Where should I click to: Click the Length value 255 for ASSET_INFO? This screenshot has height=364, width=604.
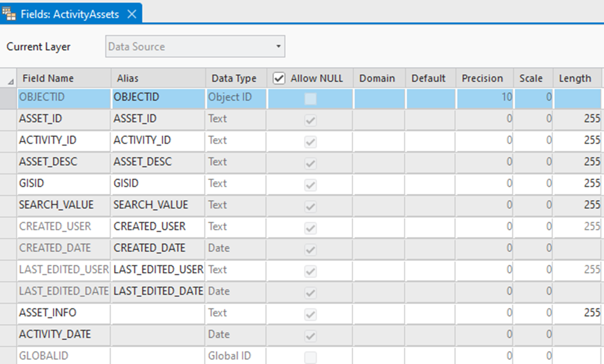tap(578, 313)
